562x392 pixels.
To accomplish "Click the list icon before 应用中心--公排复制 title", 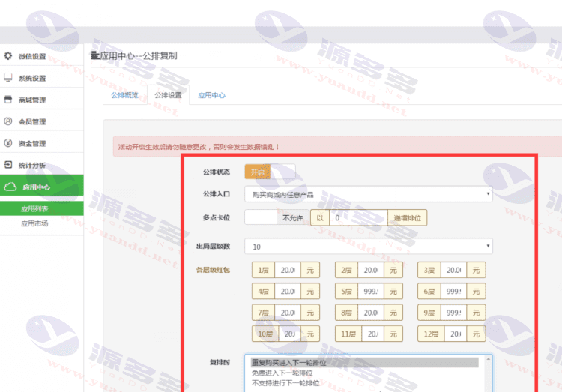I will coord(94,55).
